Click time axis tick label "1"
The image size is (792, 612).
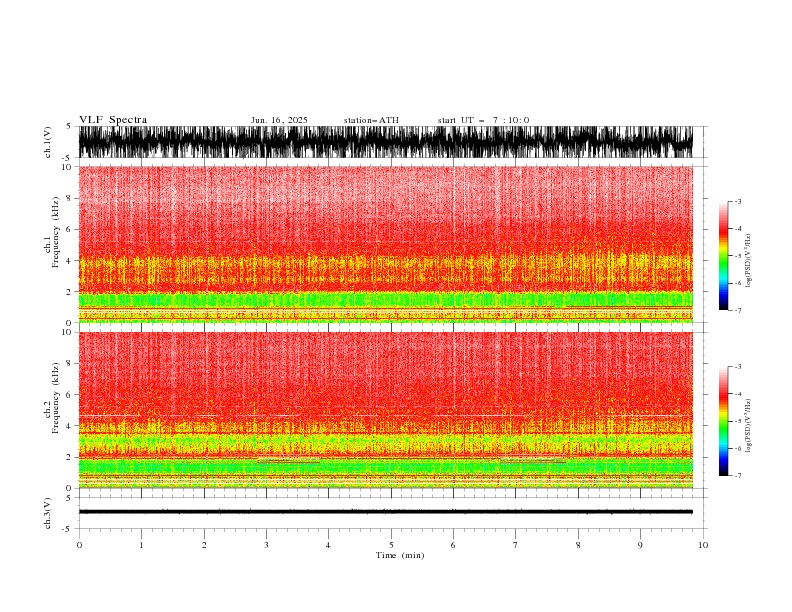(x=141, y=545)
